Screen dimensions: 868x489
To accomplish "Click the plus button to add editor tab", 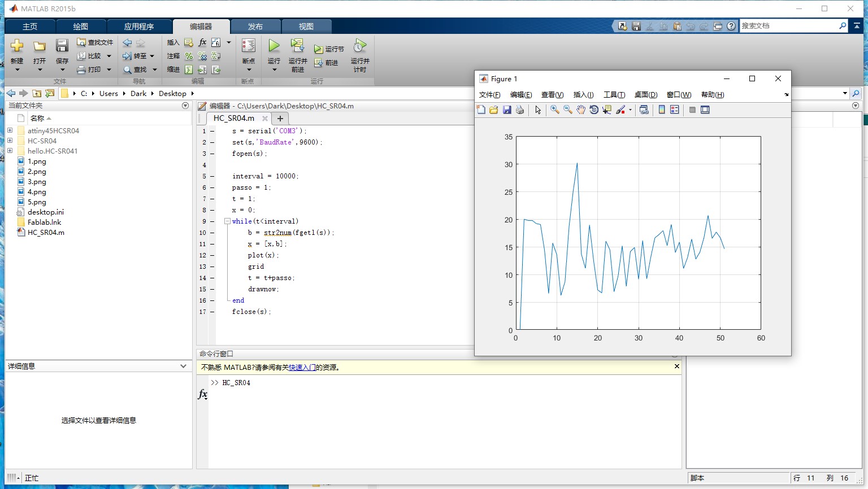I will (280, 119).
